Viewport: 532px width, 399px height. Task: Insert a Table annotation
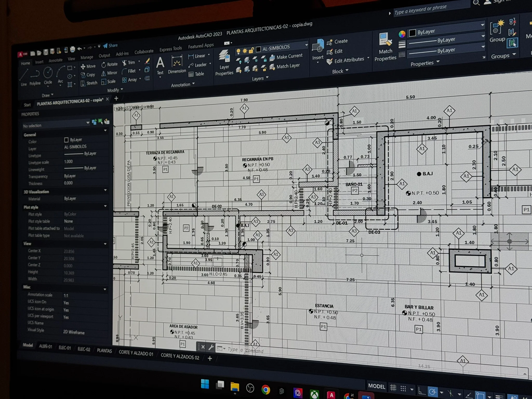pyautogui.click(x=196, y=74)
